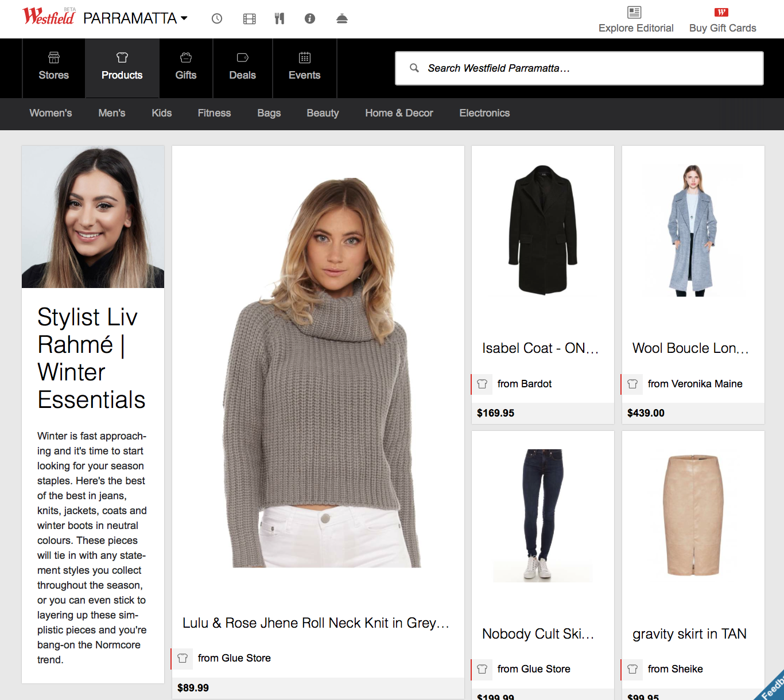Select Beauty category
This screenshot has height=700, width=784.
coord(323,113)
